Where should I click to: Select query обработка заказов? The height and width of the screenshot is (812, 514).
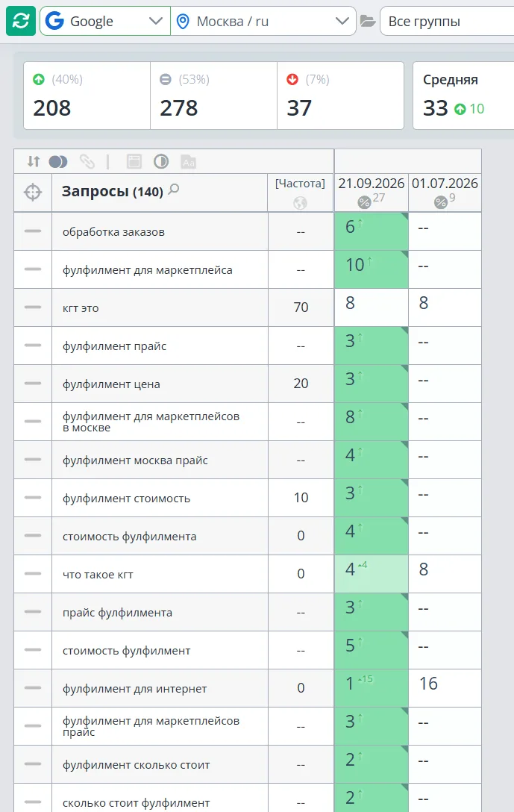click(114, 232)
